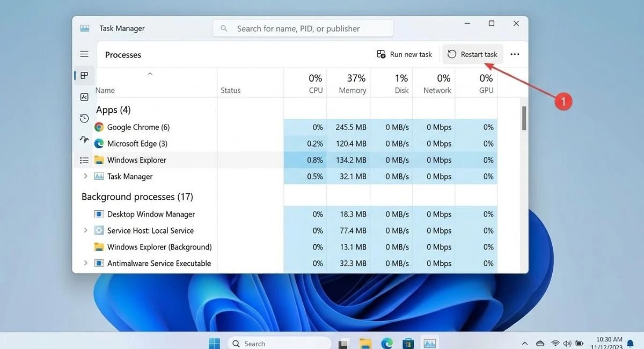This screenshot has width=644, height=349.
Task: Click the taskbar Search box
Action: click(x=279, y=343)
